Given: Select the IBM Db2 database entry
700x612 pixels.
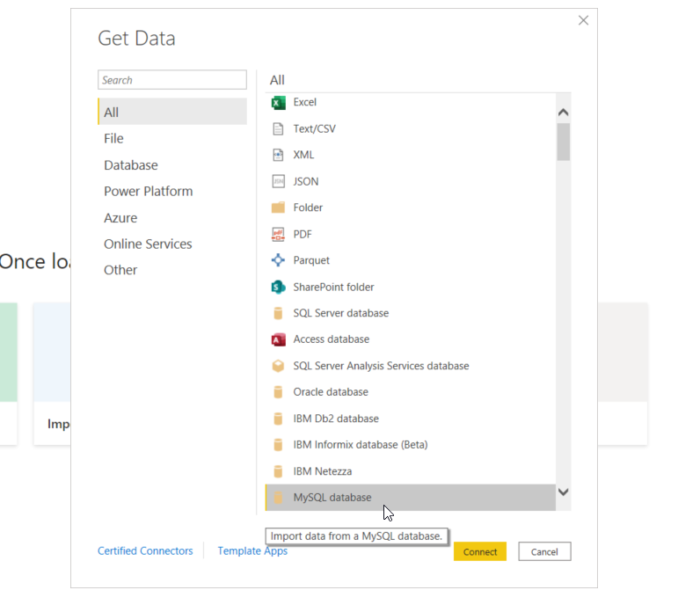Looking at the screenshot, I should tap(411, 419).
